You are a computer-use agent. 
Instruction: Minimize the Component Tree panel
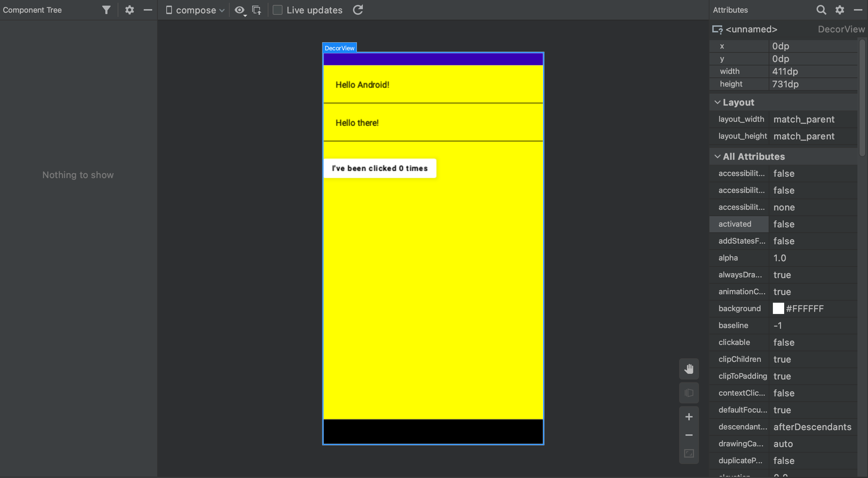[x=148, y=10]
